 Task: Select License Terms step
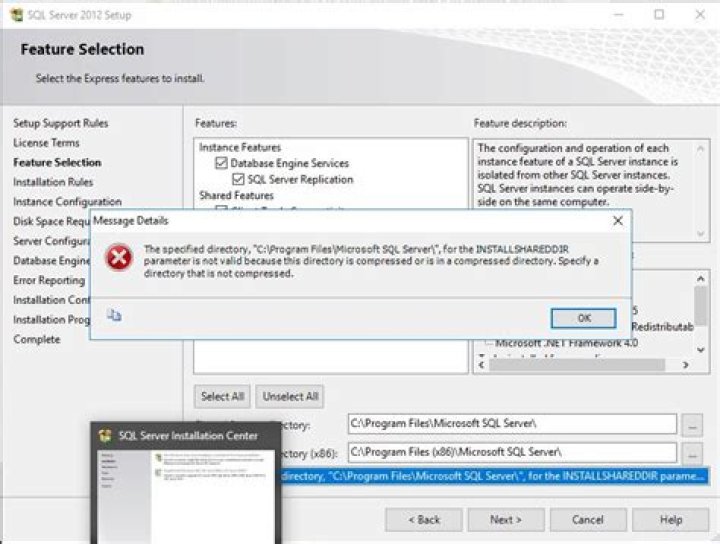pyautogui.click(x=46, y=143)
